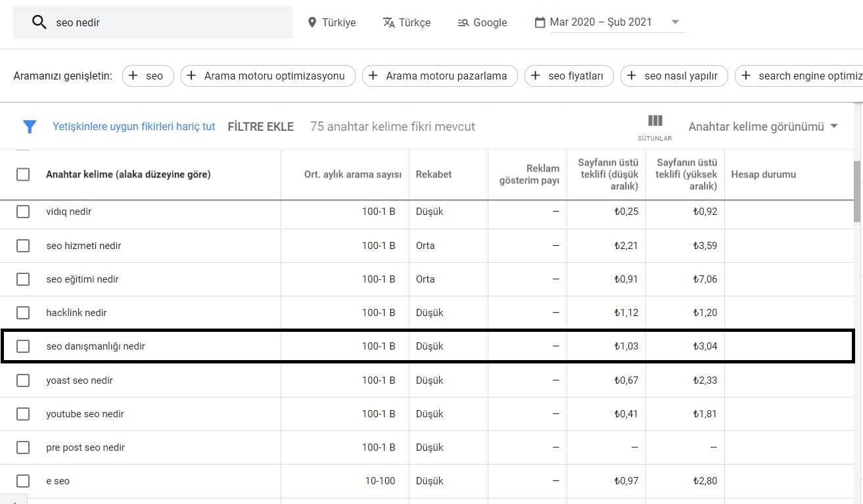This screenshot has width=863, height=504.
Task: Click the '₺2,21' low bid cell
Action: coord(626,246)
